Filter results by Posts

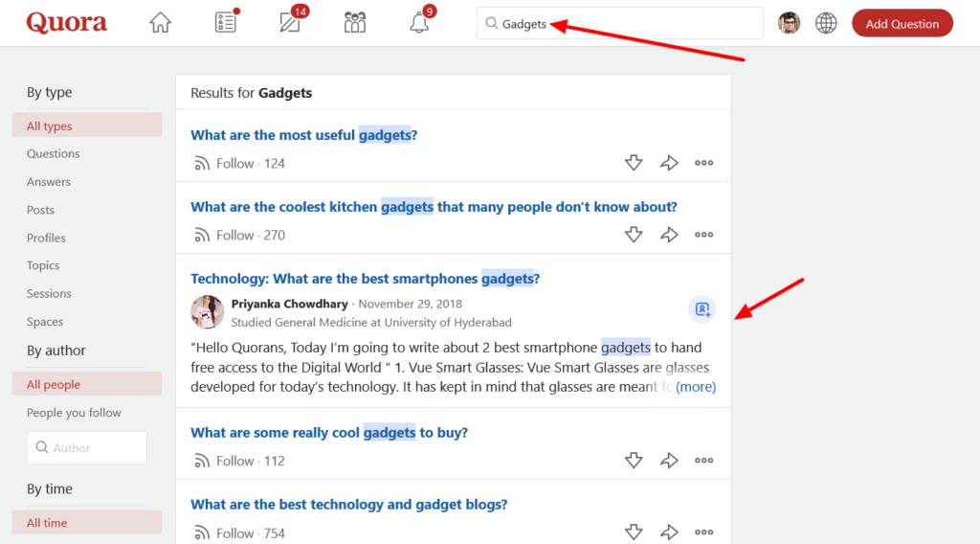tap(40, 210)
